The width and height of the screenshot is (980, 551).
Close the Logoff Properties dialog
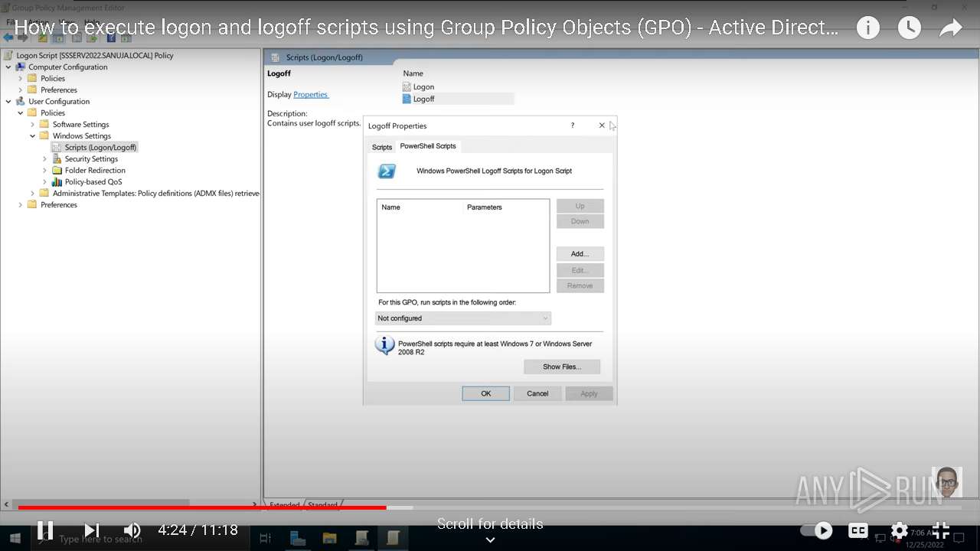point(602,126)
